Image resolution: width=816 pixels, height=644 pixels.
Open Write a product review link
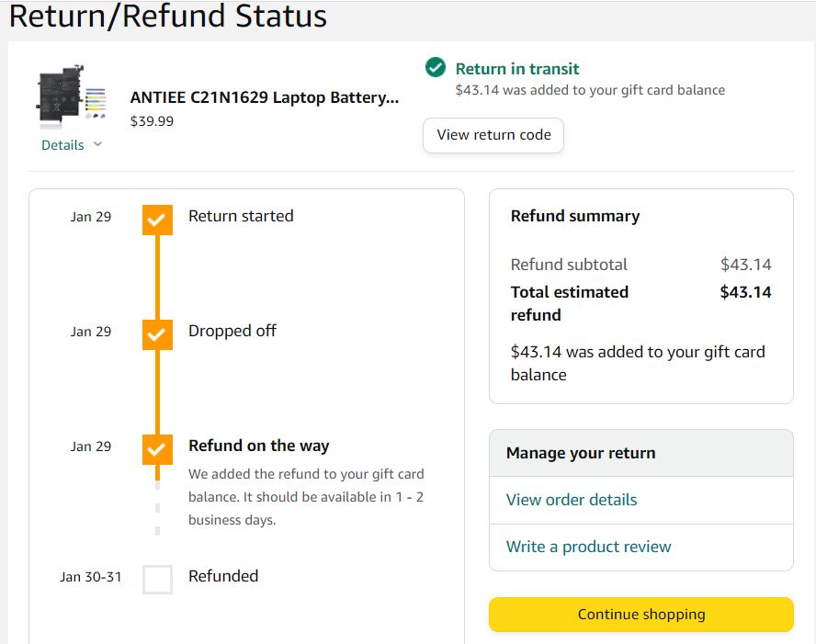589,547
